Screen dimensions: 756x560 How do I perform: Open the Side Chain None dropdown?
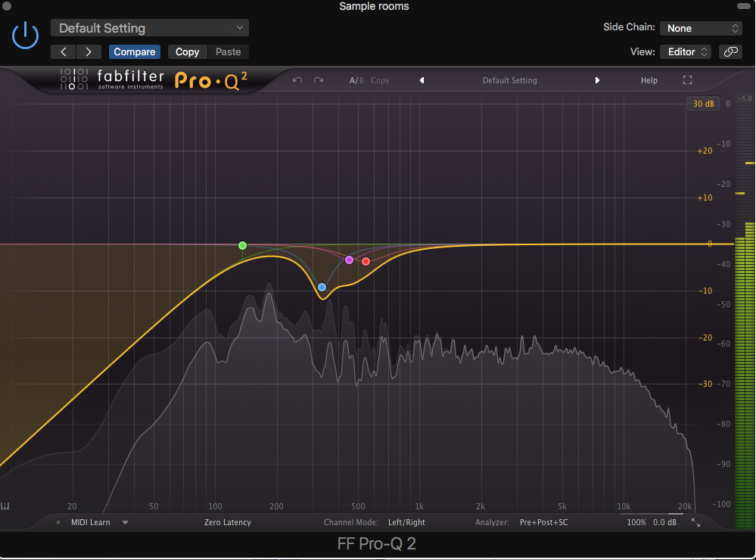point(701,28)
